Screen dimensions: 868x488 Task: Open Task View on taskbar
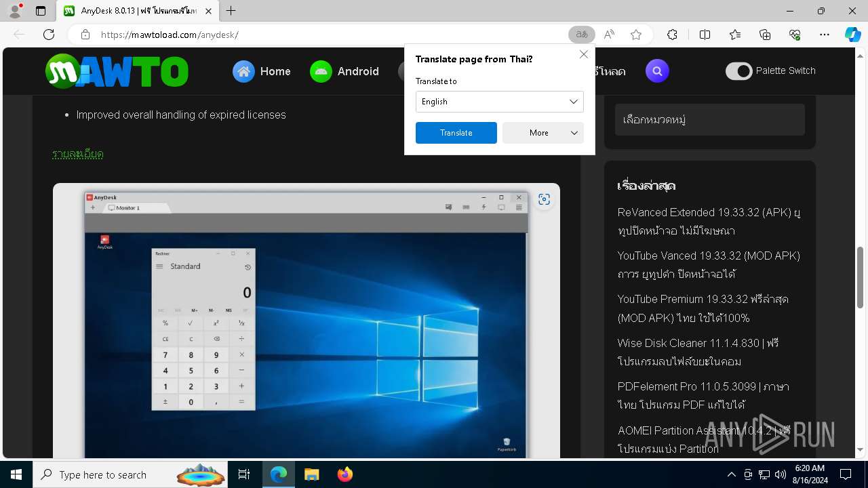(244, 474)
